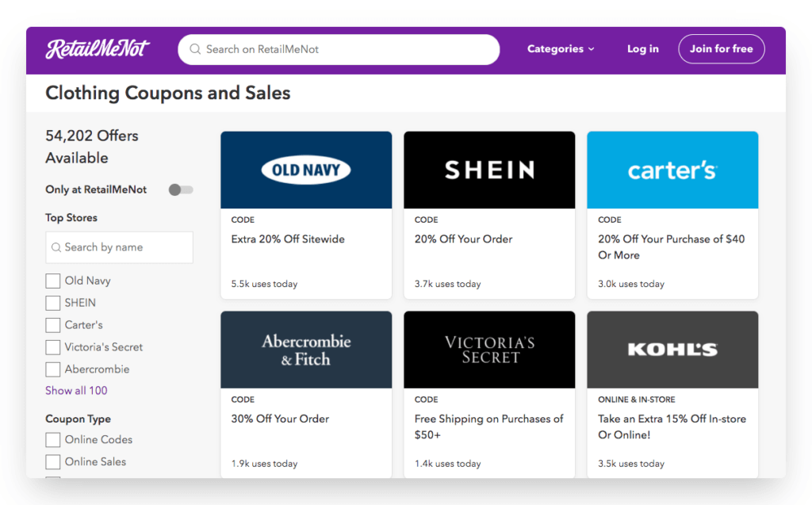The width and height of the screenshot is (812, 505).
Task: Open the Abercrombie & Fitch logo banner
Action: [x=306, y=350]
